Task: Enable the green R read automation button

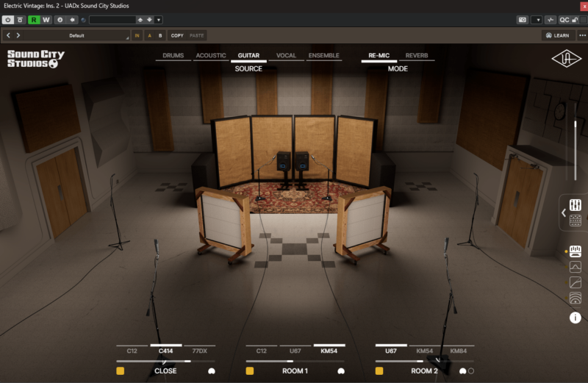Action: point(34,20)
